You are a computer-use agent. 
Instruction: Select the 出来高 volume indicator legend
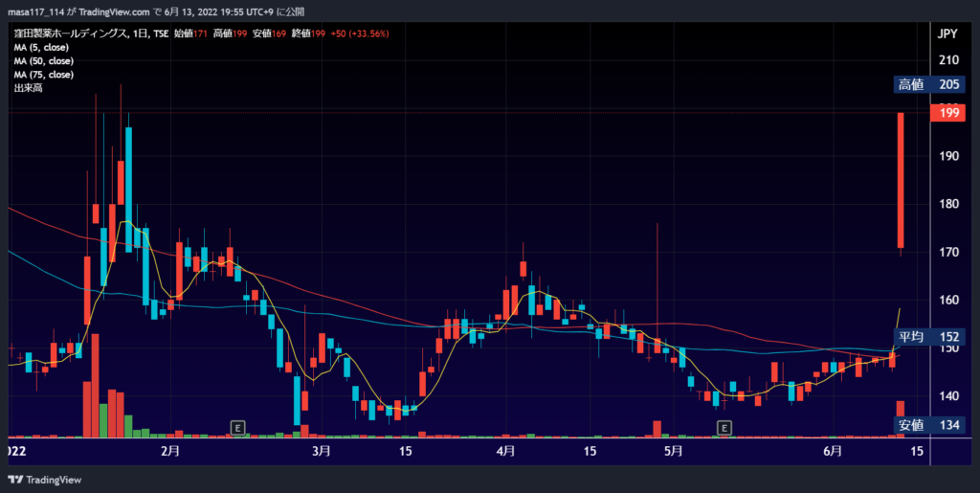click(x=26, y=88)
